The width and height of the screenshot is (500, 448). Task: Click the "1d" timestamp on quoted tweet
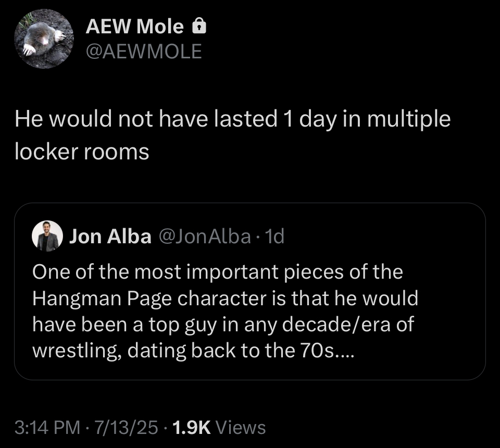click(x=274, y=237)
